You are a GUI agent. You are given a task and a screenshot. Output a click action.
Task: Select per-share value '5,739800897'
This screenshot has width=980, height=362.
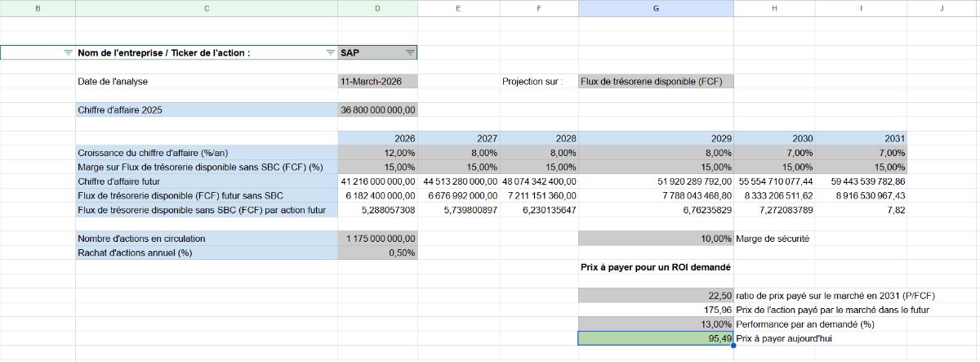tap(457, 210)
